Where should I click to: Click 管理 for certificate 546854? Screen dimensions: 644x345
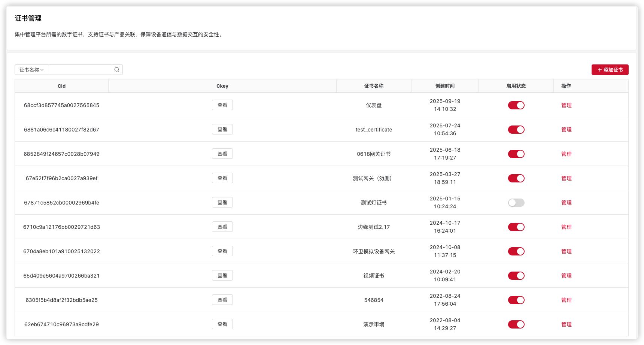pyautogui.click(x=566, y=300)
